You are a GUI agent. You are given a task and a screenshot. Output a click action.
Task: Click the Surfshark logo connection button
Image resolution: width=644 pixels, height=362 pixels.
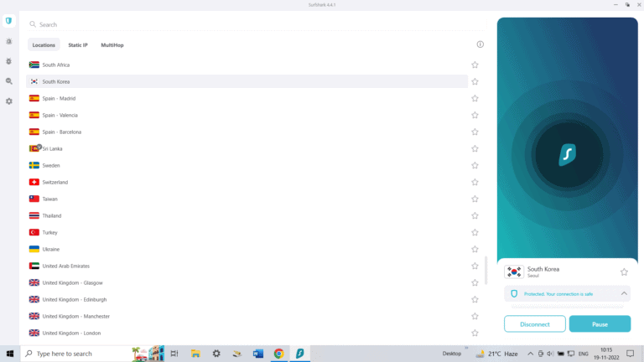tap(567, 154)
